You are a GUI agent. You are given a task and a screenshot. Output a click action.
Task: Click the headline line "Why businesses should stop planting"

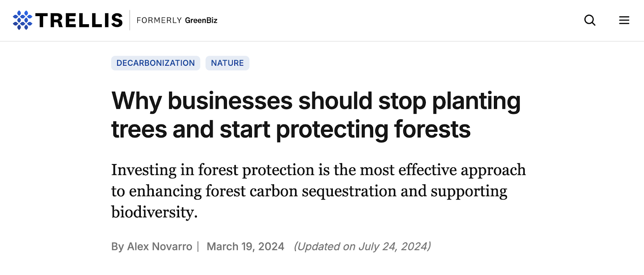pyautogui.click(x=316, y=101)
